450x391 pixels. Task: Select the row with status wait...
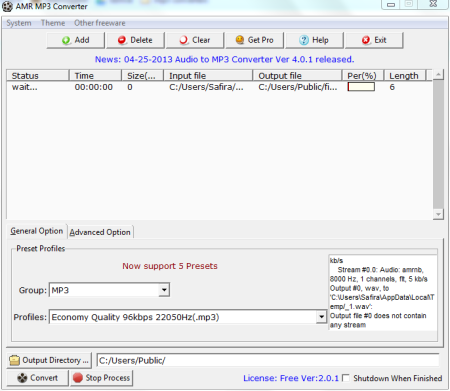click(x=220, y=87)
